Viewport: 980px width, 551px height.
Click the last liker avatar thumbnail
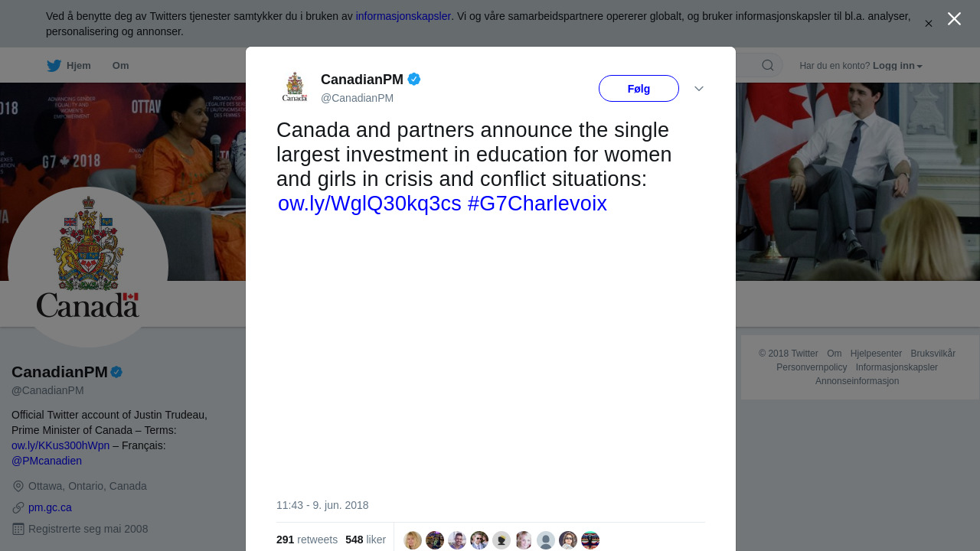click(x=590, y=540)
